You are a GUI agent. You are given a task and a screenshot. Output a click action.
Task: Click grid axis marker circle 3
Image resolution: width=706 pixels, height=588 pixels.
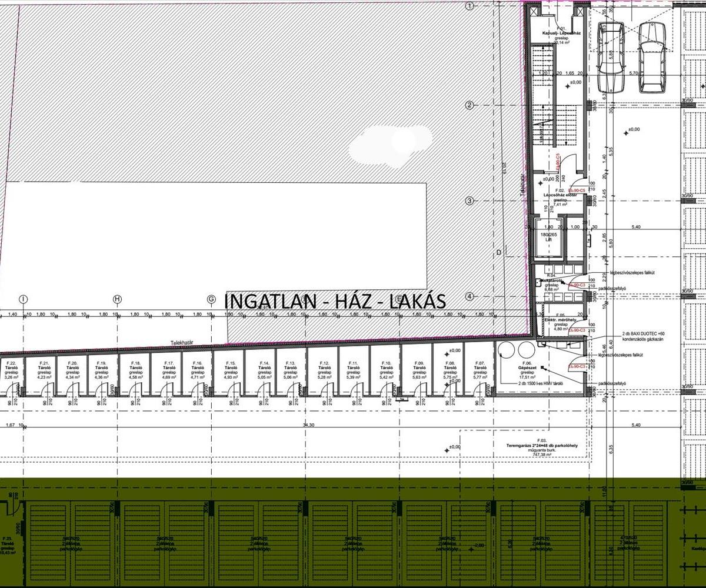(x=469, y=201)
